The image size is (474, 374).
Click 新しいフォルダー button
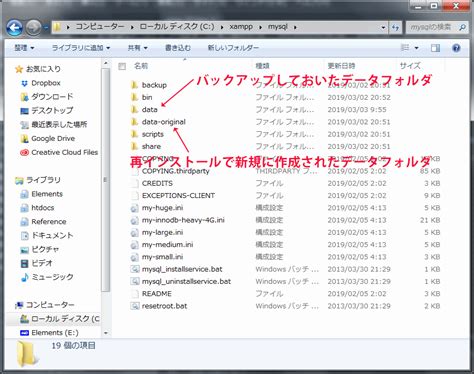tap(233, 48)
